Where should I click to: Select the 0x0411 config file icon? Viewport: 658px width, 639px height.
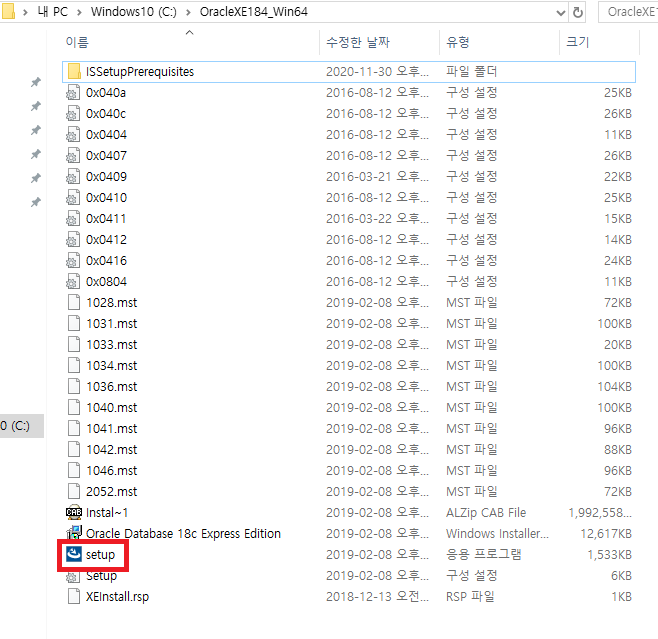73,218
